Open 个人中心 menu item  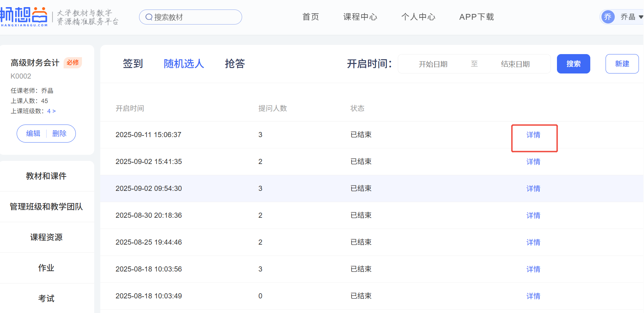[418, 17]
